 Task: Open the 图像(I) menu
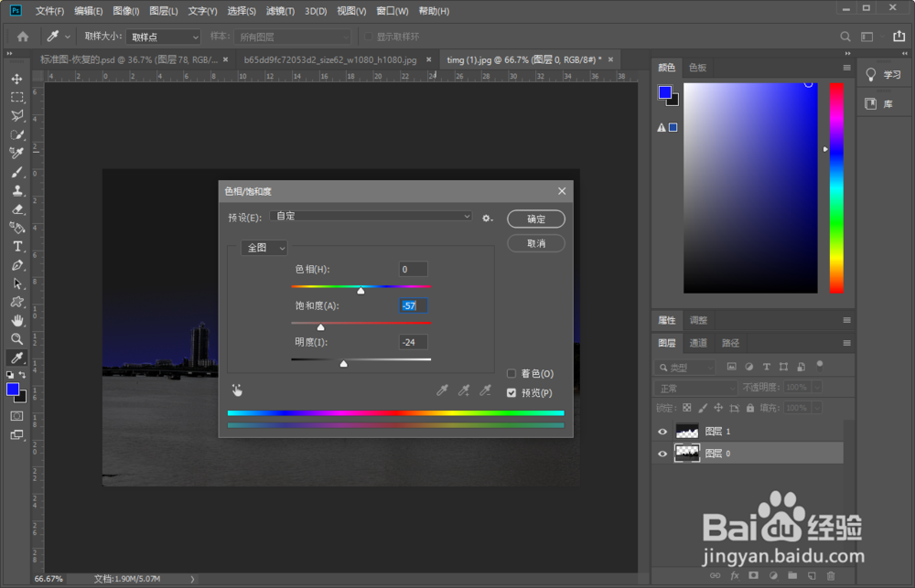126,11
